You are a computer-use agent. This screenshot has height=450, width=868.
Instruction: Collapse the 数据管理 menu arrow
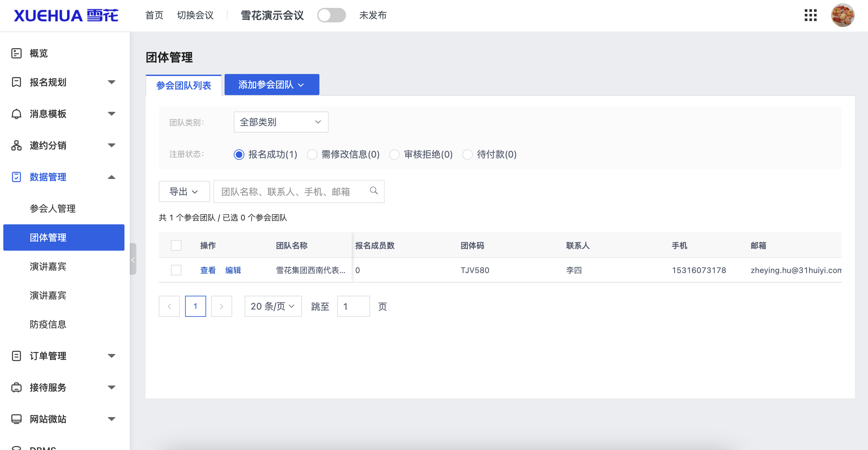pyautogui.click(x=112, y=177)
